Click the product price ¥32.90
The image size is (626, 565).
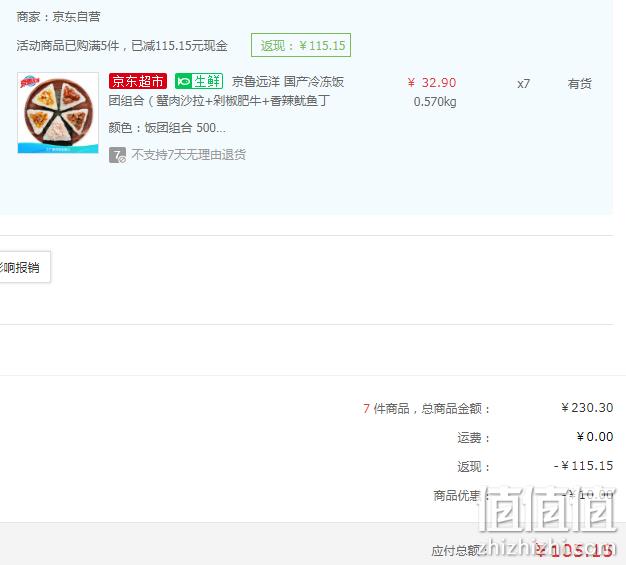pos(432,83)
